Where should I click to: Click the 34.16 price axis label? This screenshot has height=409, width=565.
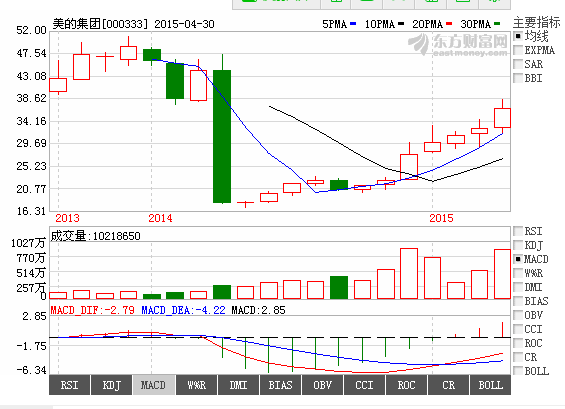[31, 121]
